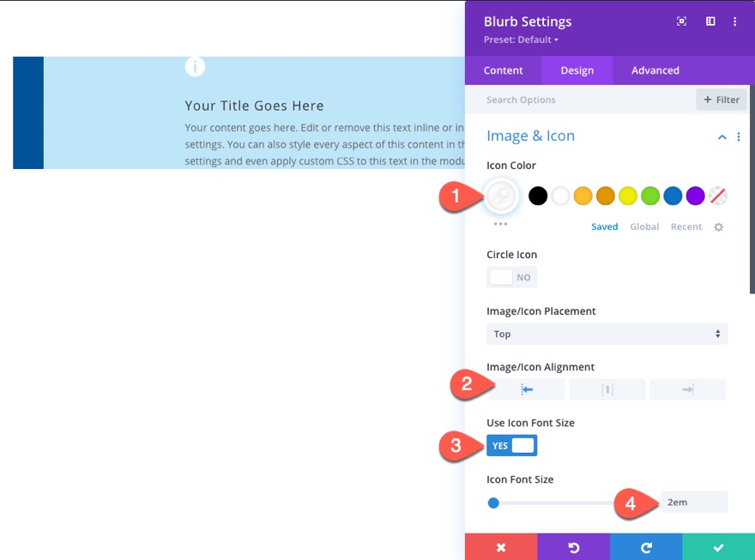755x560 pixels.
Task: Switch to Global color palette
Action: point(644,226)
